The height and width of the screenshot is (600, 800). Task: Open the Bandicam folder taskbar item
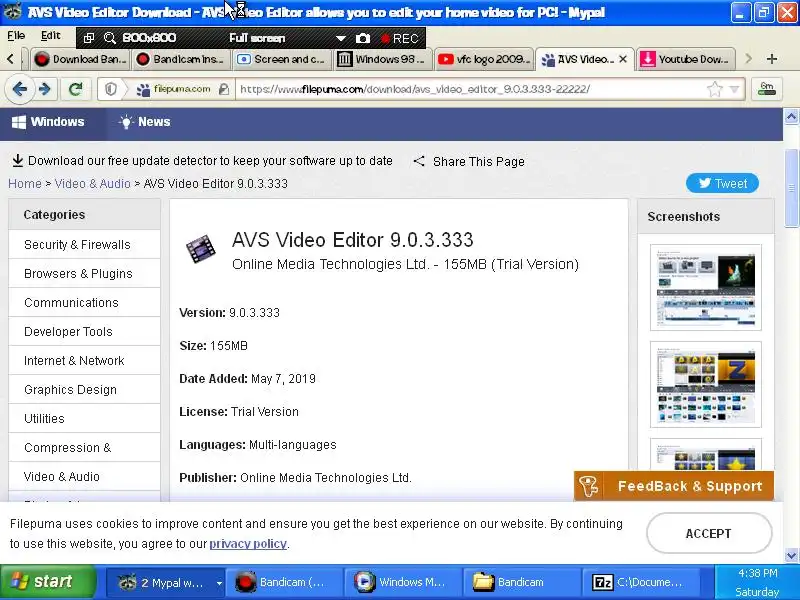point(521,582)
